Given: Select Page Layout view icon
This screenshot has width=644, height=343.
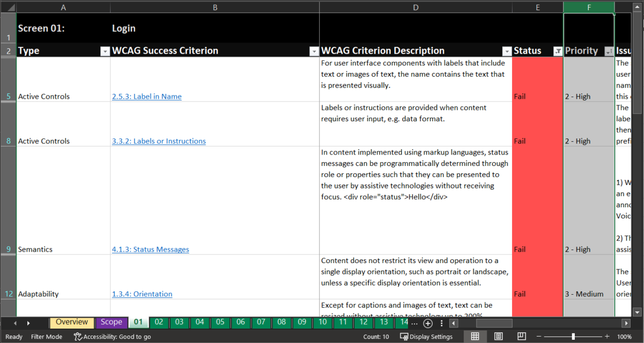Looking at the screenshot, I should click(498, 336).
